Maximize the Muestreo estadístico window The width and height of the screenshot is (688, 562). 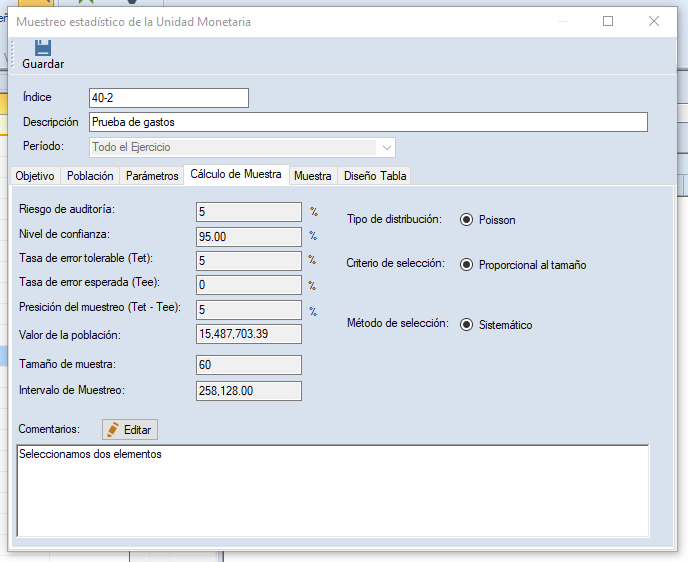608,21
